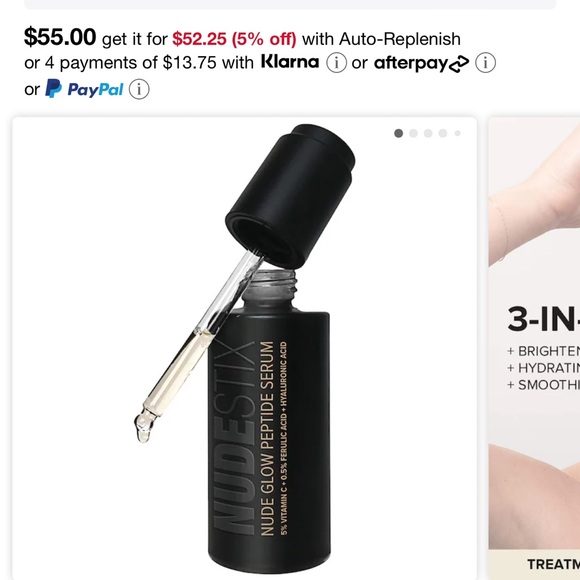Click the PayPal logo

[x=84, y=89]
